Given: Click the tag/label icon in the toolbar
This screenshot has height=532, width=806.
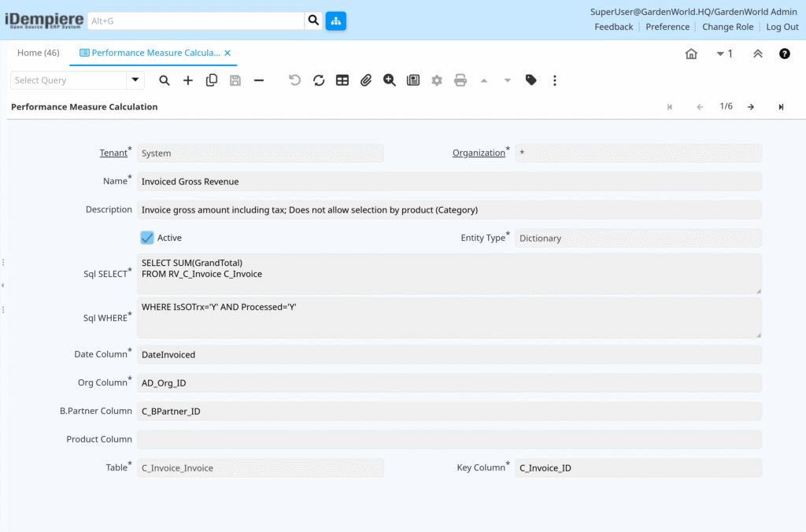Looking at the screenshot, I should (531, 80).
